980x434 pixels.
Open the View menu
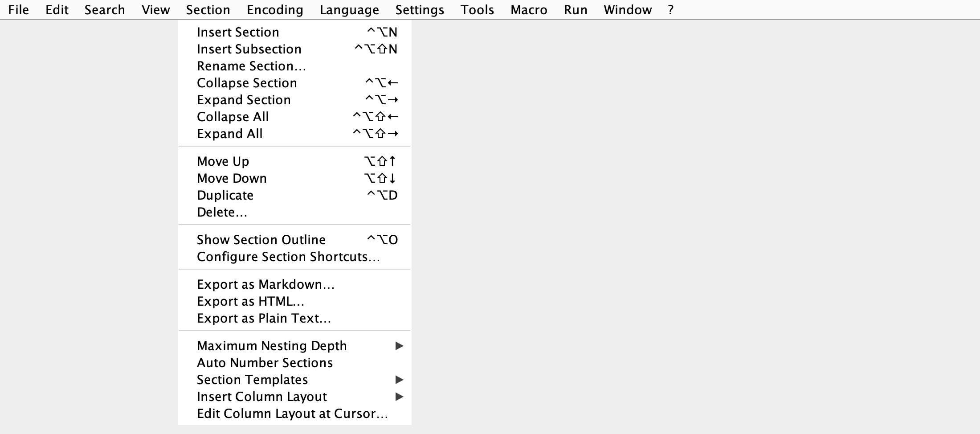[155, 10]
